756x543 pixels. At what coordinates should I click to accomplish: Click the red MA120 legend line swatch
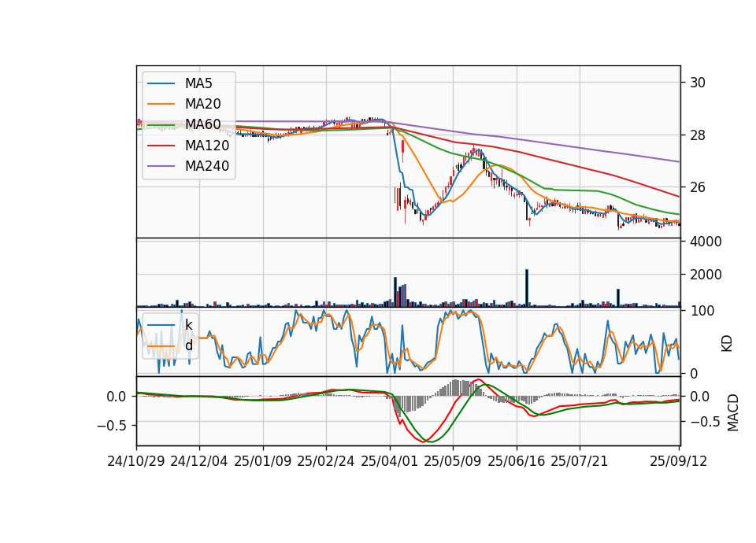tap(161, 146)
